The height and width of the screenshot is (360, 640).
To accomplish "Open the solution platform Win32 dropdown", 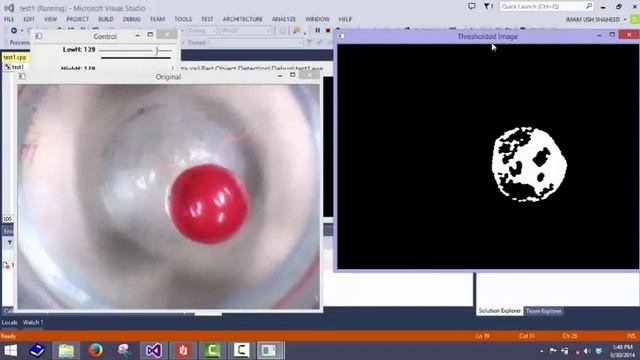I will tap(245, 31).
